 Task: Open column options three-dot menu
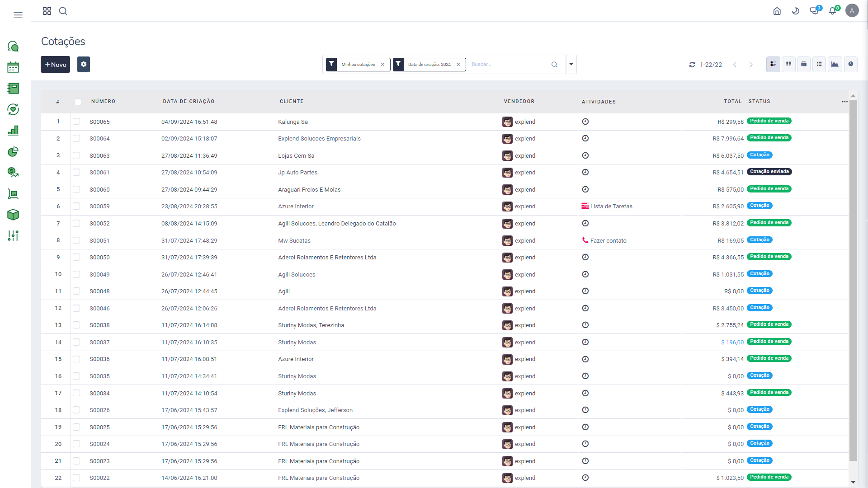pyautogui.click(x=844, y=102)
